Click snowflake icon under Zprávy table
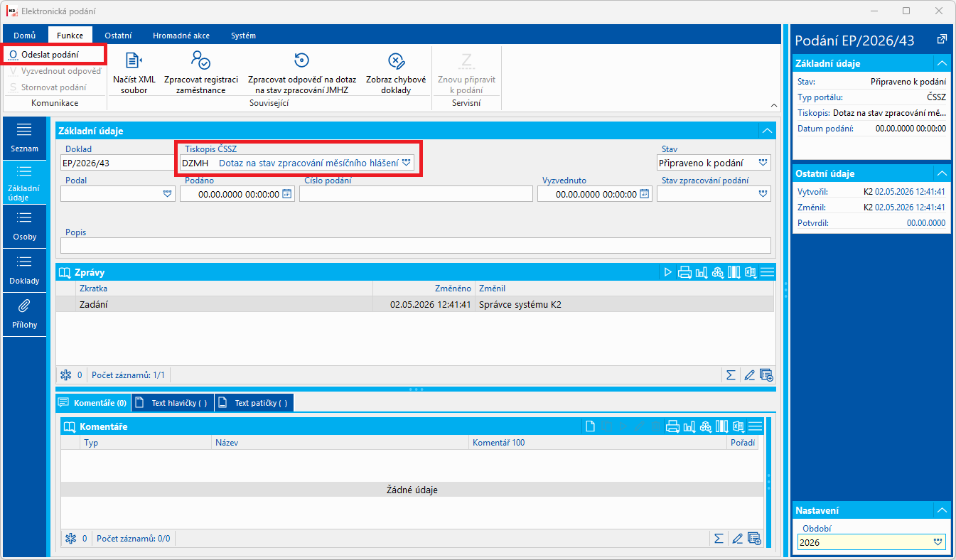Screen dimensions: 956x560 coord(66,375)
